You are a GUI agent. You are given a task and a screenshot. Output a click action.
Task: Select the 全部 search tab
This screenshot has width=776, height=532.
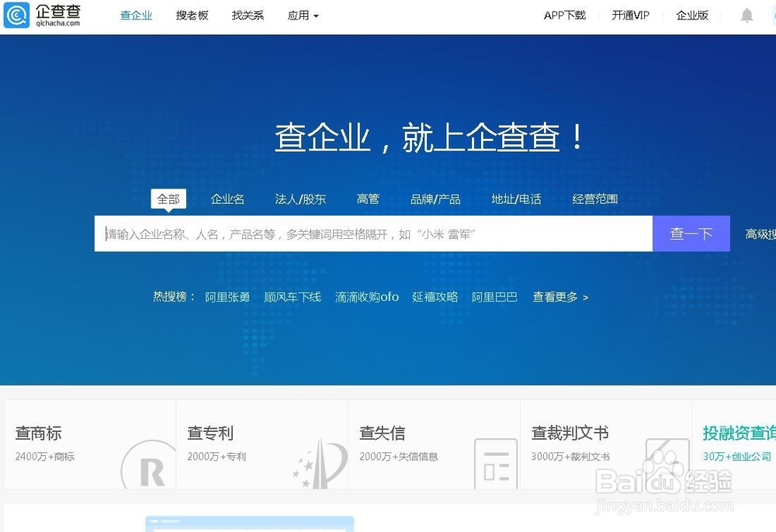click(x=168, y=199)
